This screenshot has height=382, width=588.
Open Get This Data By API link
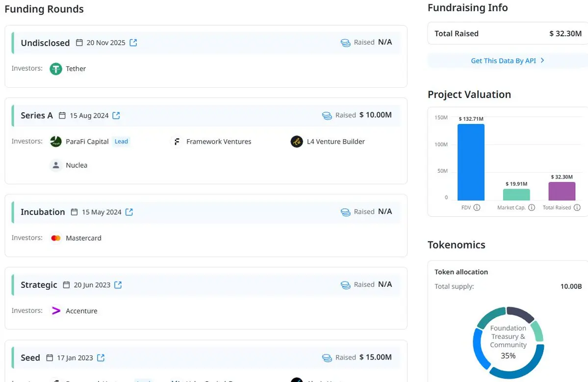click(508, 61)
